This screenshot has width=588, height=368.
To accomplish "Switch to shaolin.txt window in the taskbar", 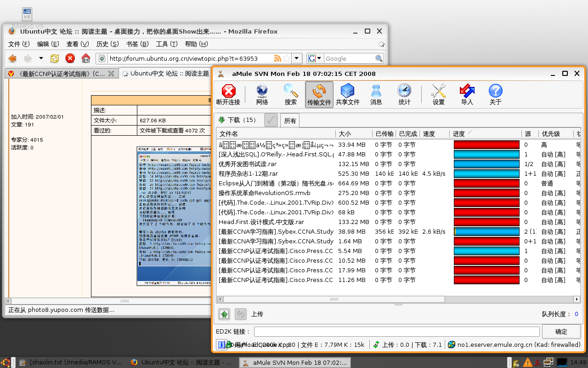I will 70,362.
